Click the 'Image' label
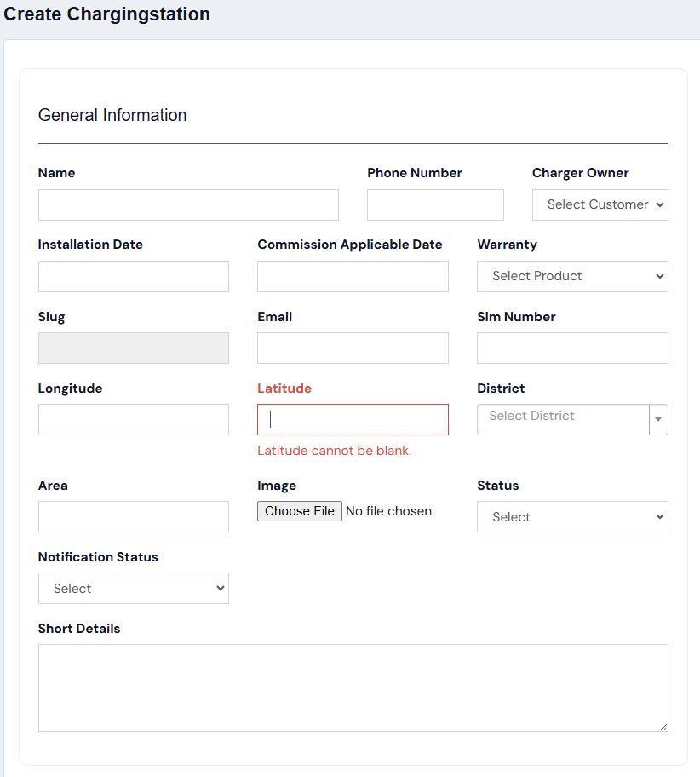Image resolution: width=700 pixels, height=777 pixels. [277, 486]
